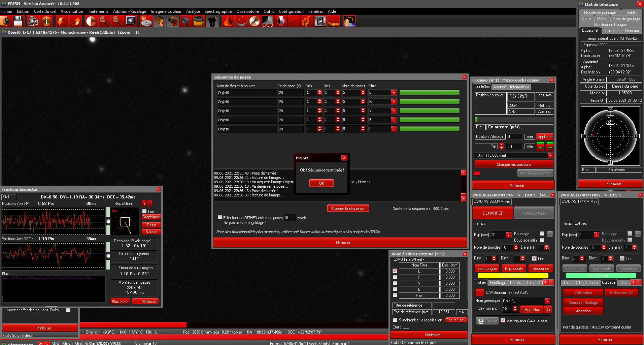Expand the Nom générique dropdown
Image resolution: width=644 pixels, height=345 pixels.
547,301
